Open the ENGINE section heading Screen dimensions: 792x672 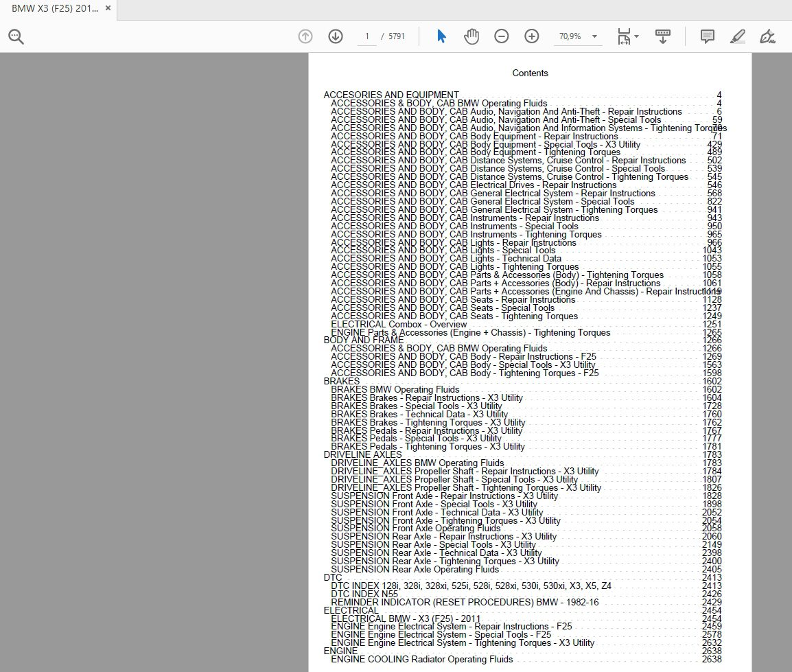[x=340, y=651]
